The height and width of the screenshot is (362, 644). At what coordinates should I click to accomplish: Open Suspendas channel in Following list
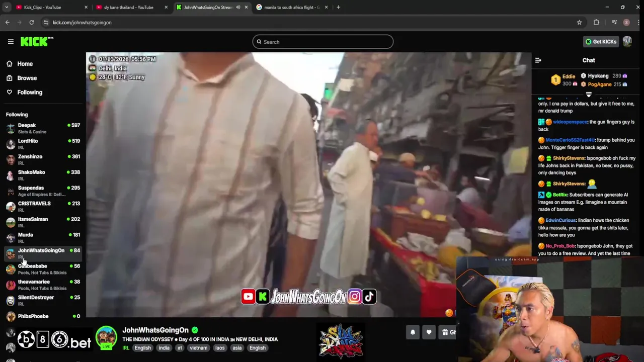click(43, 191)
